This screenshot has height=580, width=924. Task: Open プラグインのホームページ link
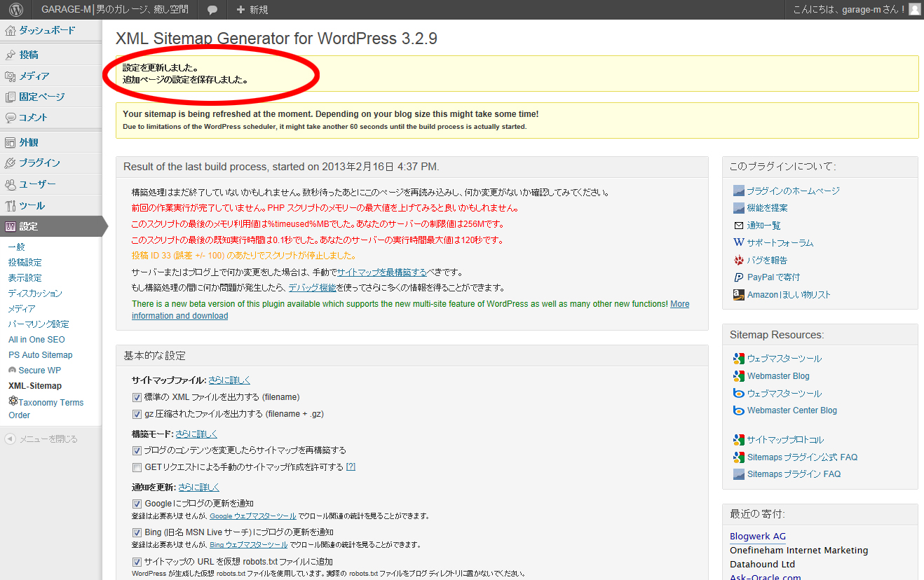(x=793, y=191)
